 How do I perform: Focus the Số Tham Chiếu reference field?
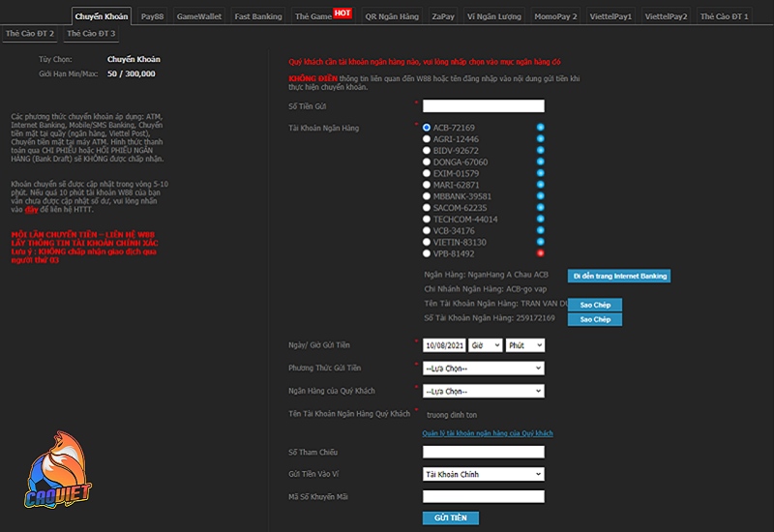(x=484, y=452)
